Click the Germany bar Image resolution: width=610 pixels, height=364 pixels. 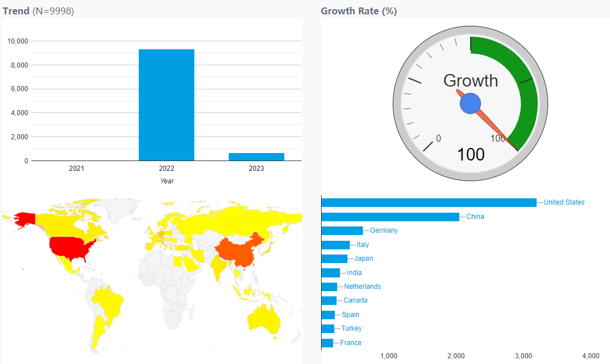(342, 230)
